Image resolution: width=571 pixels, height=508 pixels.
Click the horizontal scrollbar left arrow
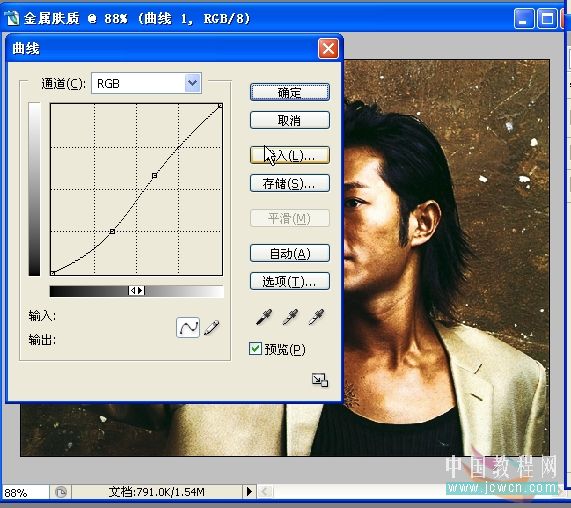click(x=265, y=492)
